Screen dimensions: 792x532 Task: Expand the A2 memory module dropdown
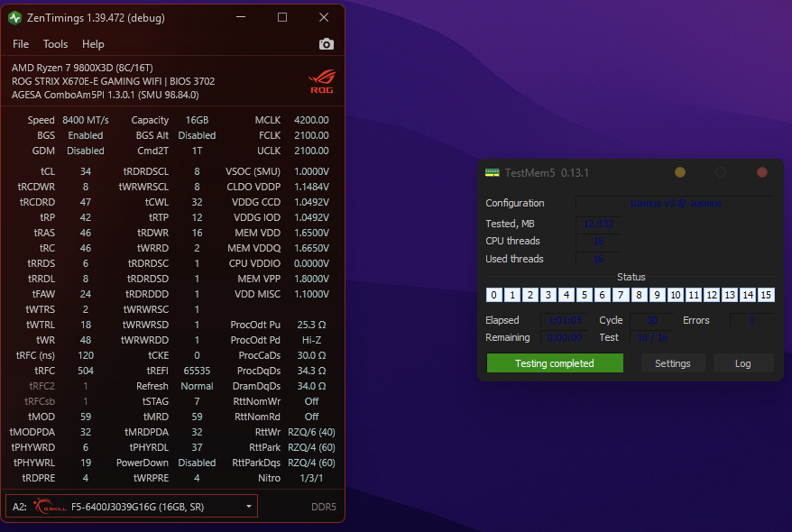248,506
